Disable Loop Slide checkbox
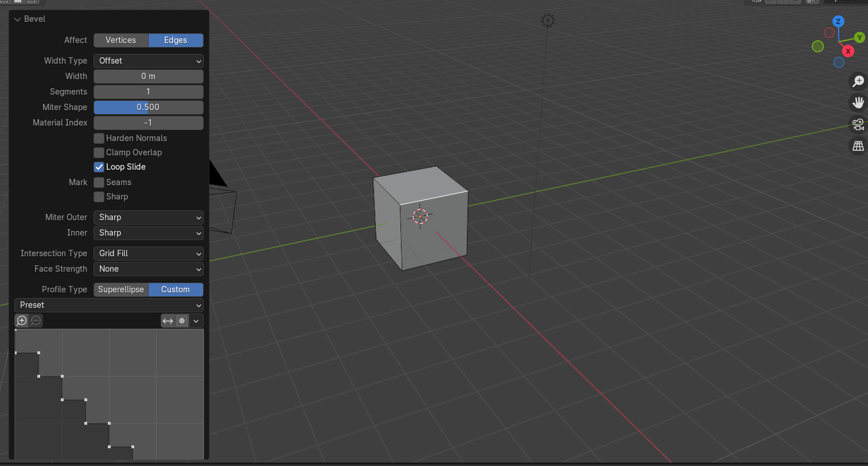Screen dimensions: 868x466 (99, 167)
